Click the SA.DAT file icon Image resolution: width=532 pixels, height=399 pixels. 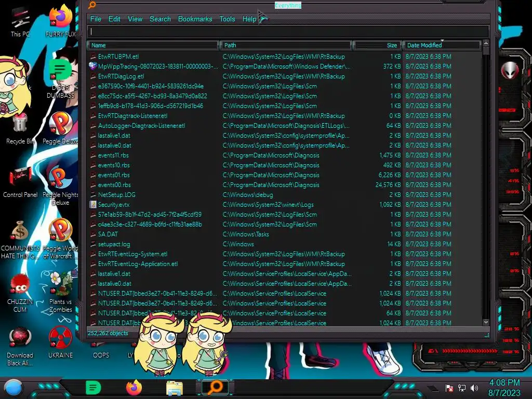pyautogui.click(x=93, y=234)
